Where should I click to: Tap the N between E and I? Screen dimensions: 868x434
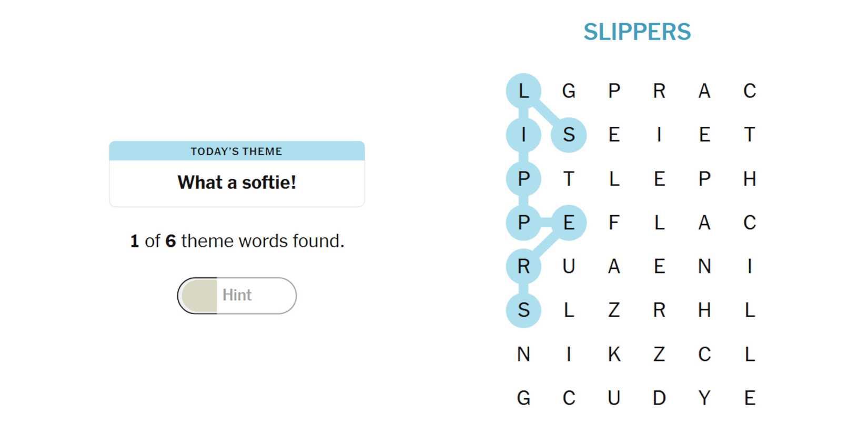click(x=704, y=267)
